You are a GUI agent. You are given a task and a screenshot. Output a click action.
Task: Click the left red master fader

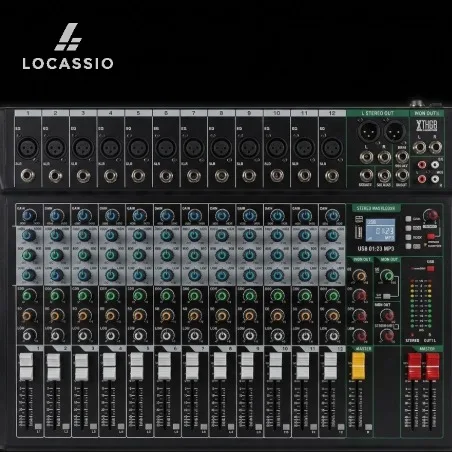(415, 366)
